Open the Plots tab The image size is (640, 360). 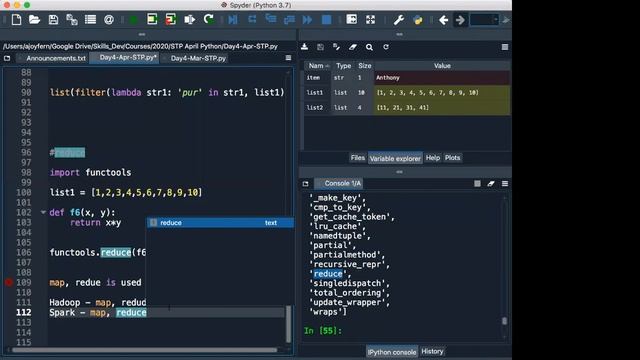[452, 158]
